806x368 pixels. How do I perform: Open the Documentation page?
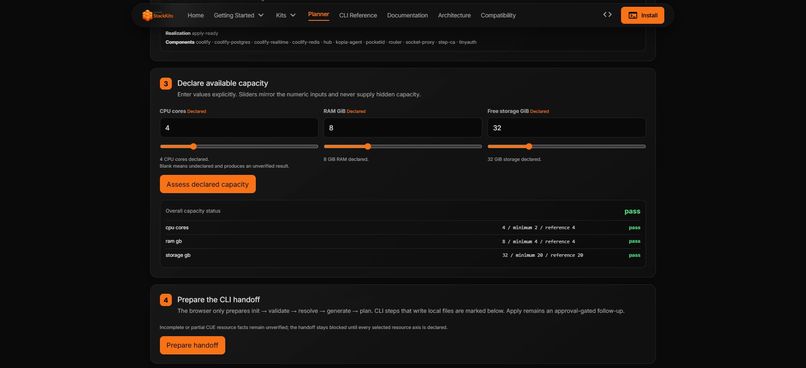pos(407,15)
